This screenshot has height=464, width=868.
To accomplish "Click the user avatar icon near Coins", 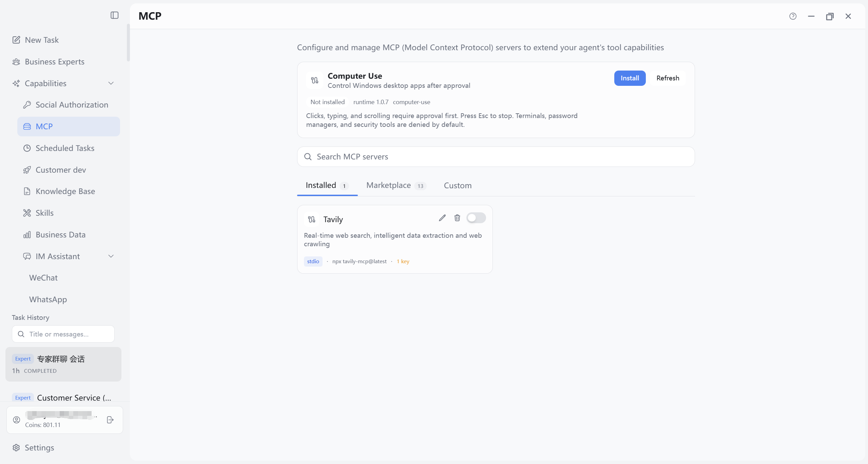I will tap(17, 420).
